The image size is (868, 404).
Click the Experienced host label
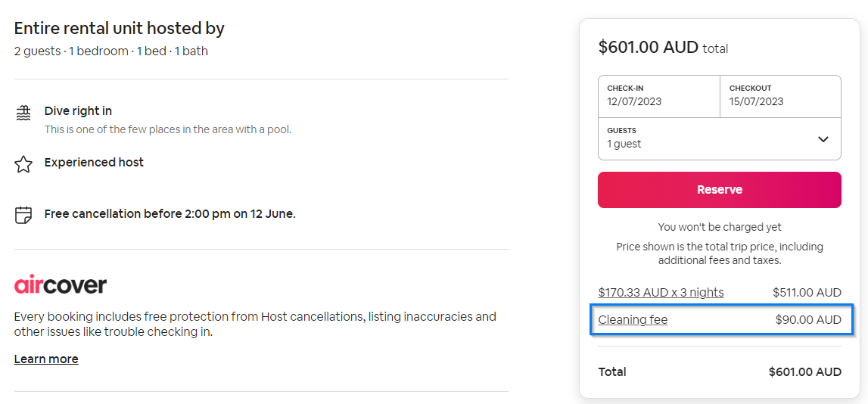pos(94,162)
